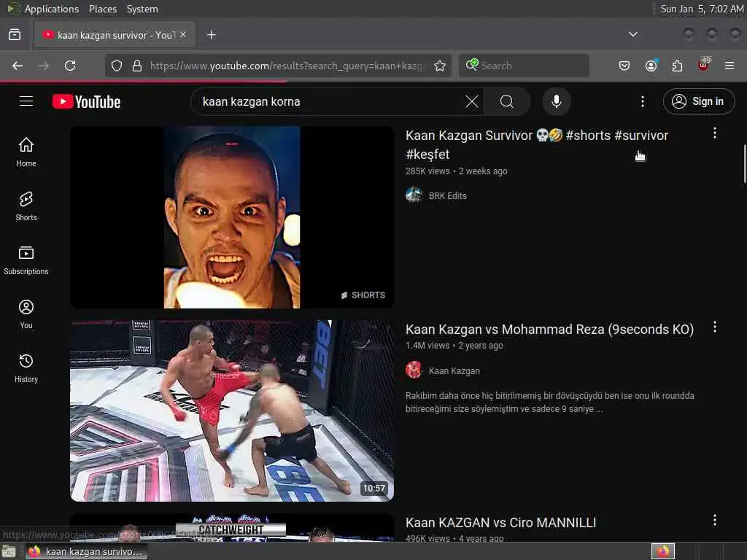
Task: Open Shorts in the sidebar
Action: 26,206
